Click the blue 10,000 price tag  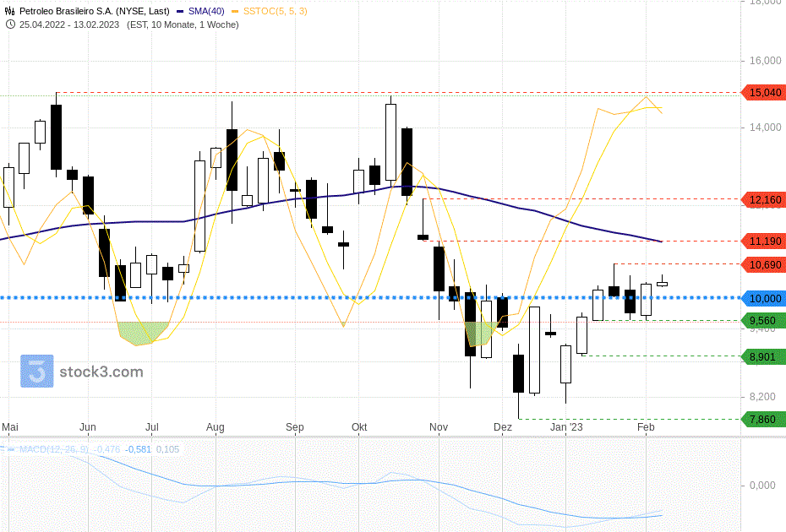763,298
